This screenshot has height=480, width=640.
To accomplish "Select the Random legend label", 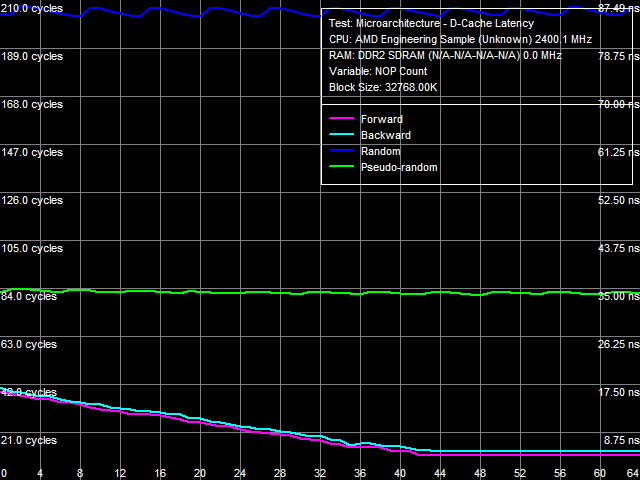I will click(380, 152).
